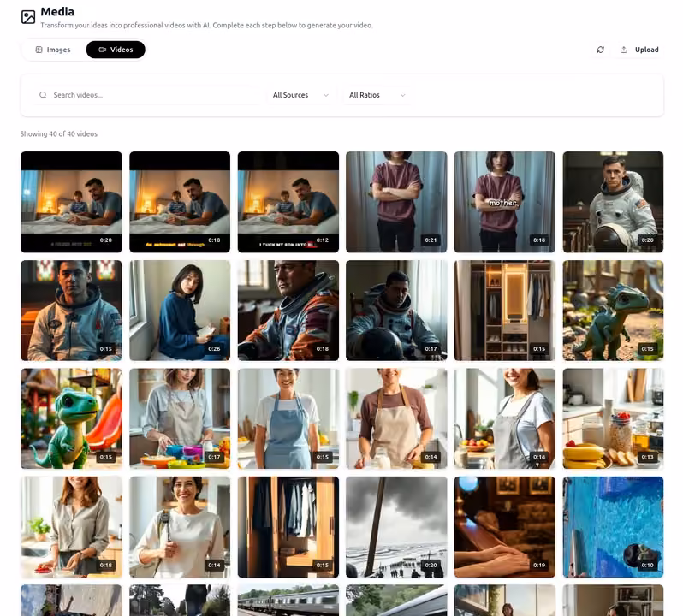Open the crossed-arms video lasting 0:21
Viewport: 683px width, 616px height.
[396, 202]
